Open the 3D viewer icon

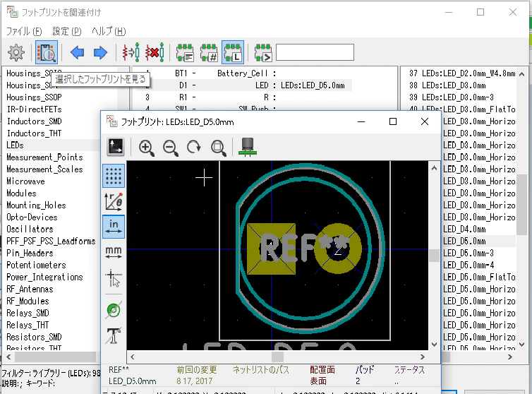point(248,147)
